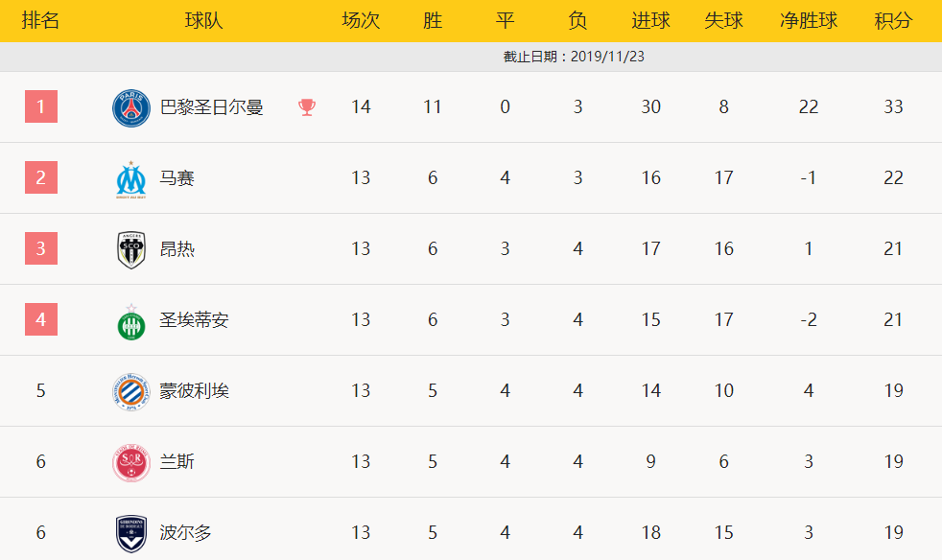Click the red rank 4 badge

tap(41, 319)
